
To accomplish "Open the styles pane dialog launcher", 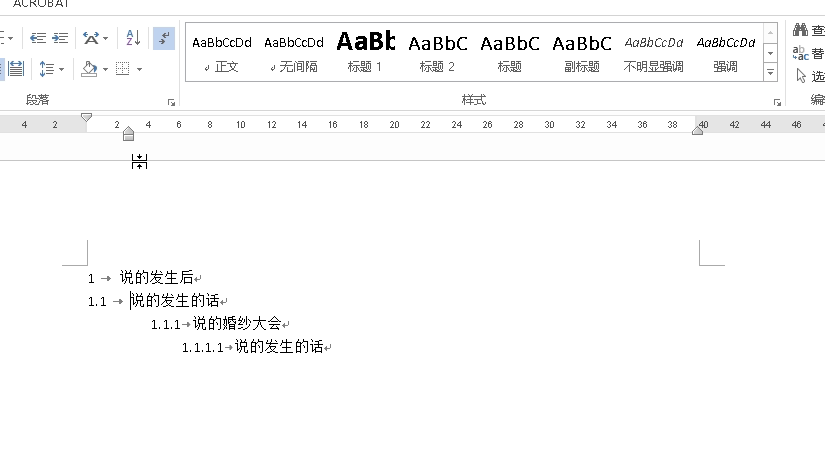I will [x=777, y=103].
